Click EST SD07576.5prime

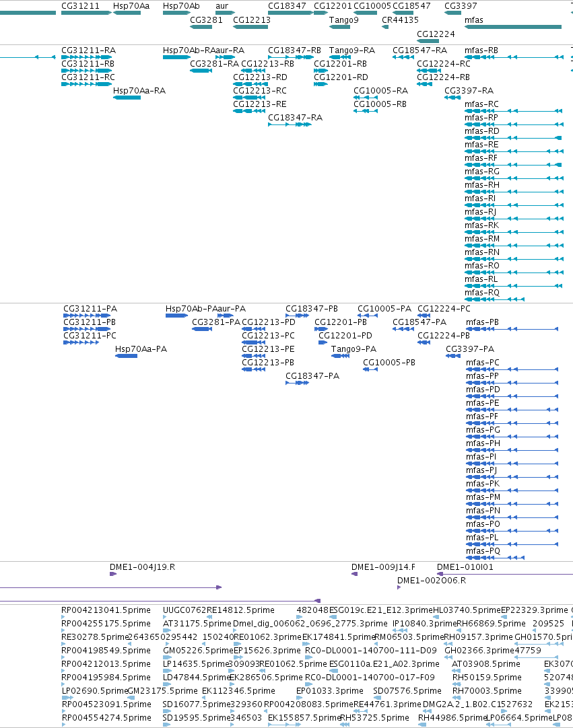click(407, 691)
